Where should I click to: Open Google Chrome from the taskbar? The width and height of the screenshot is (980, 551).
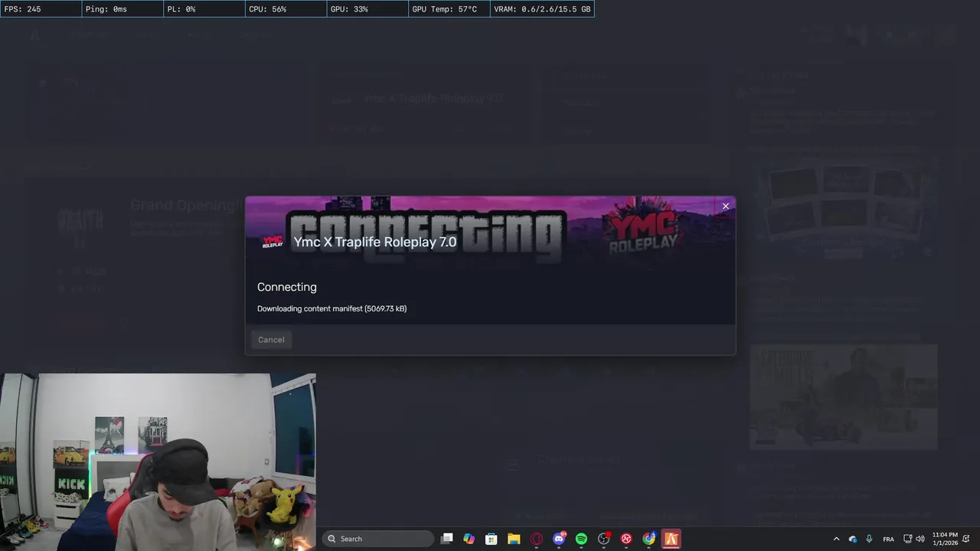click(648, 539)
